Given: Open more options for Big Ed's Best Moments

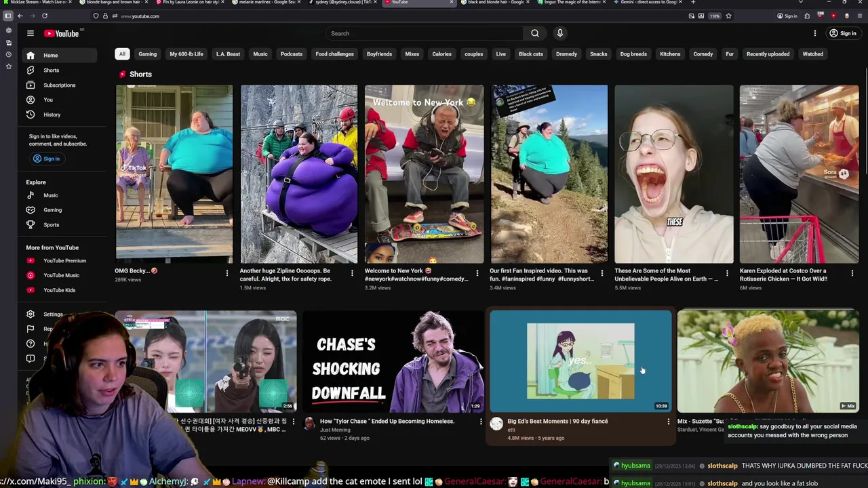Looking at the screenshot, I should click(668, 422).
